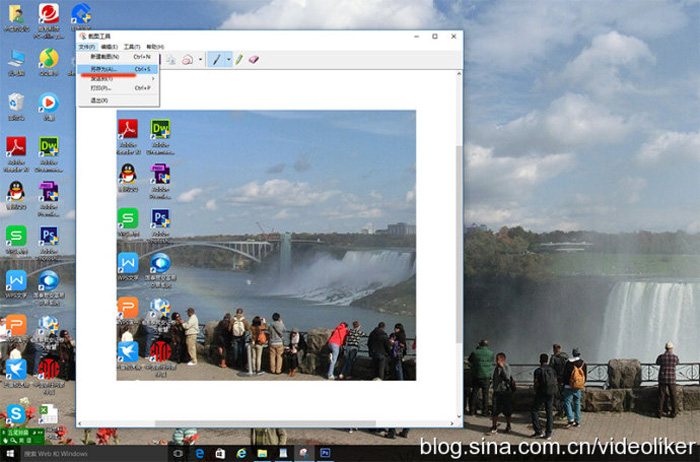Select the Pen tool in Snipping Tool
This screenshot has height=462, width=700.
coord(217,60)
